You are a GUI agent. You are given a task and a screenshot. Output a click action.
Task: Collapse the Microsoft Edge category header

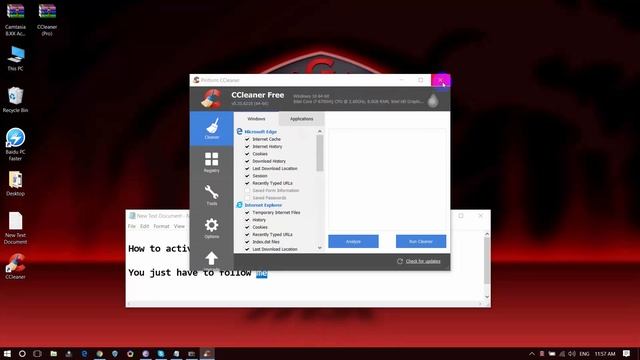[260, 132]
